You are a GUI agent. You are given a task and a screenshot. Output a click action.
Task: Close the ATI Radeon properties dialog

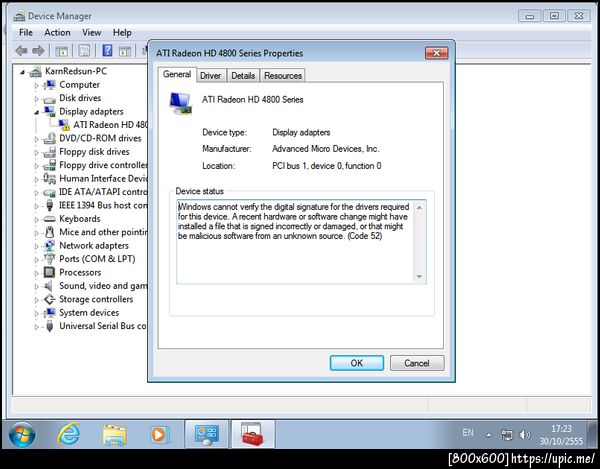(436, 53)
